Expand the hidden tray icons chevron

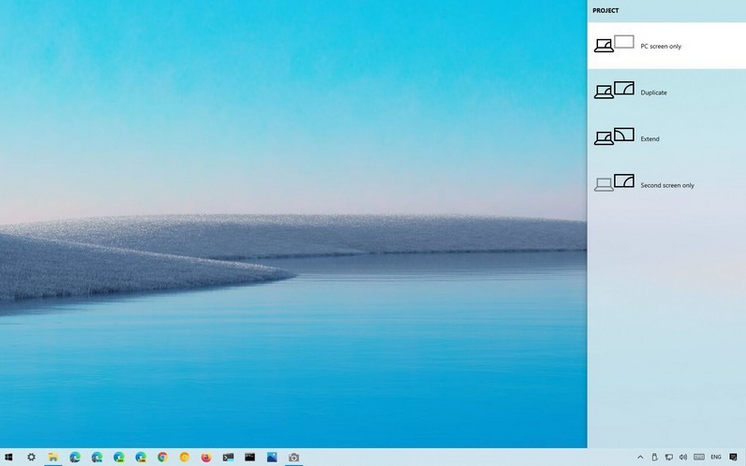640,457
